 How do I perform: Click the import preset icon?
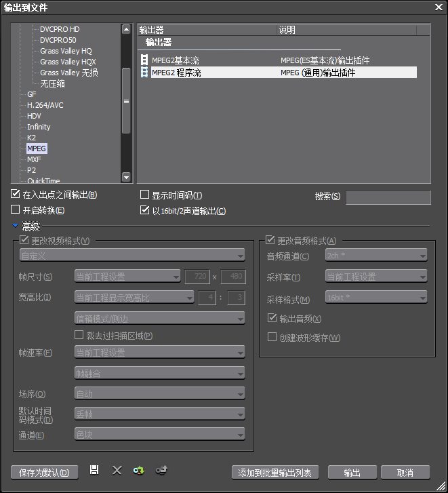(139, 470)
